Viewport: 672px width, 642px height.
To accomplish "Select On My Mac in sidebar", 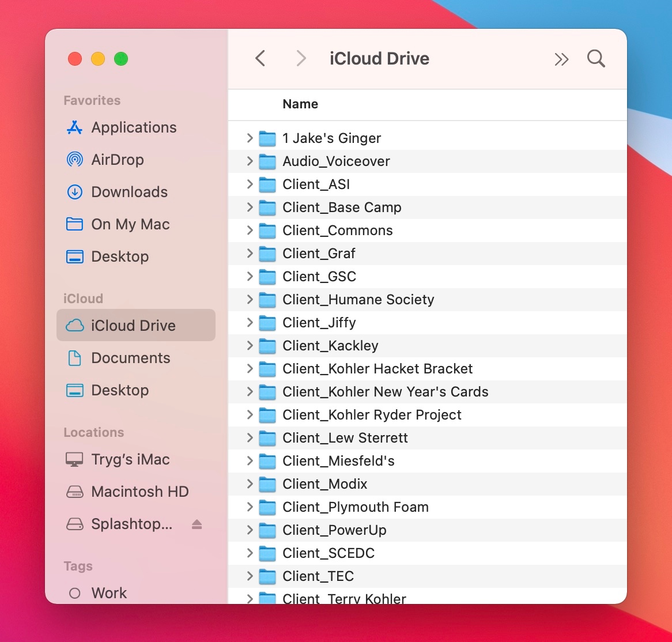I will (136, 224).
